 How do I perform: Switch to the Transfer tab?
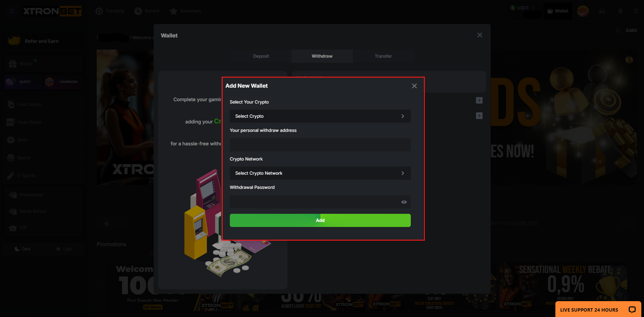[x=383, y=56]
